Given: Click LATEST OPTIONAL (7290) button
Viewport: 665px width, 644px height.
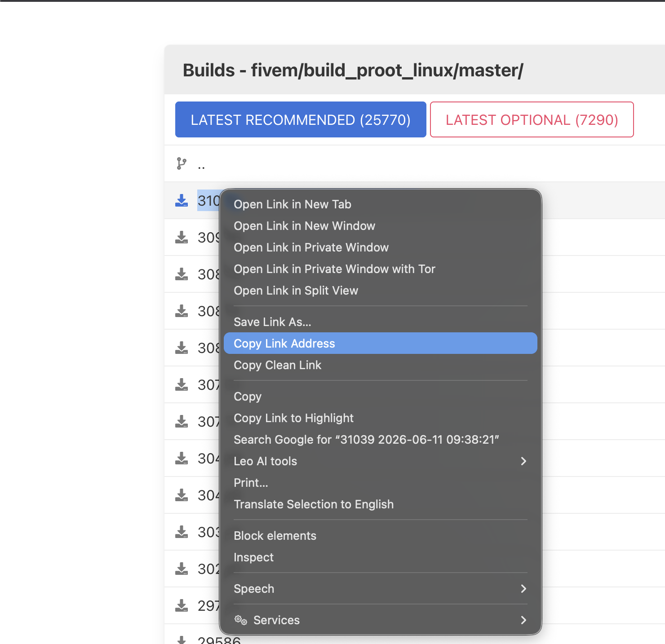Looking at the screenshot, I should (x=532, y=119).
